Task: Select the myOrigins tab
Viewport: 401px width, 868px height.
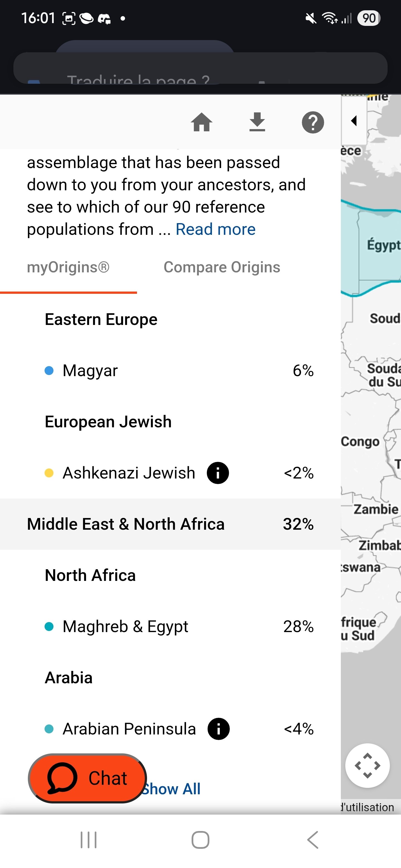Action: [68, 267]
